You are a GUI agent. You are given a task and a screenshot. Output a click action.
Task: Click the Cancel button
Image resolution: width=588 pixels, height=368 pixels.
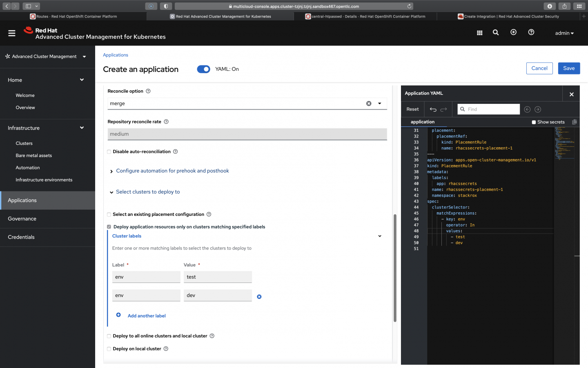pyautogui.click(x=539, y=68)
